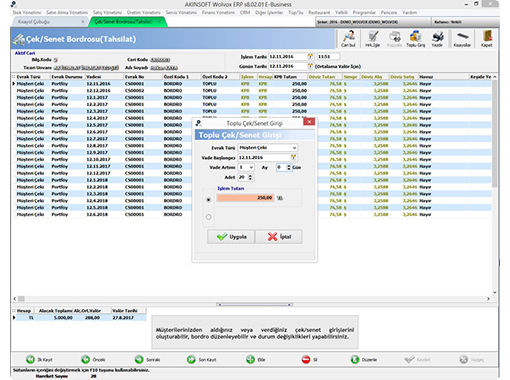The height and width of the screenshot is (380, 510).
Task: Delete the record with Sil
Action: (309, 359)
